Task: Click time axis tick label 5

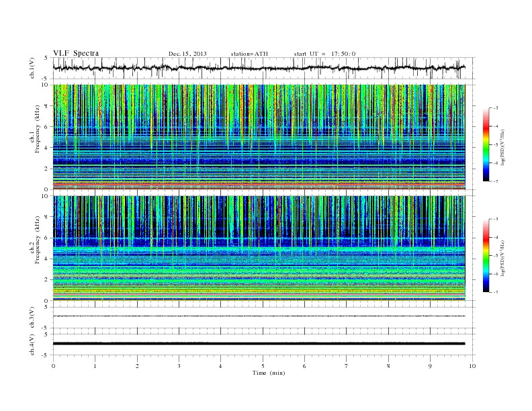Action: pos(263,366)
